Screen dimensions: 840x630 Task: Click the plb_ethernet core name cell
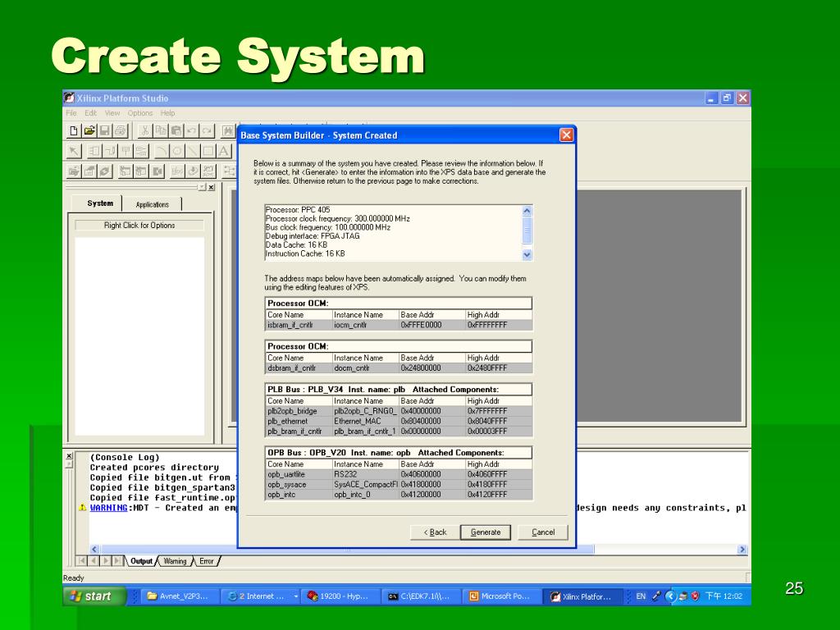point(299,421)
